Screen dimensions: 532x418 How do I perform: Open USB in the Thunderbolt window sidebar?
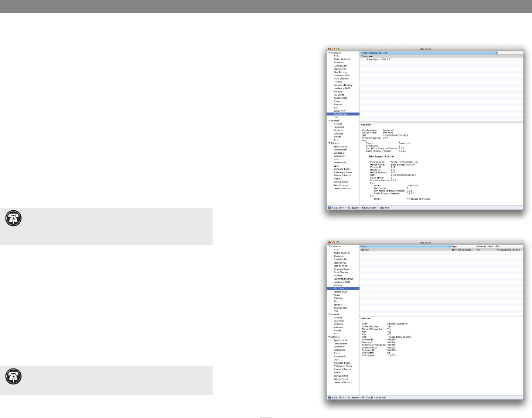[x=335, y=118]
